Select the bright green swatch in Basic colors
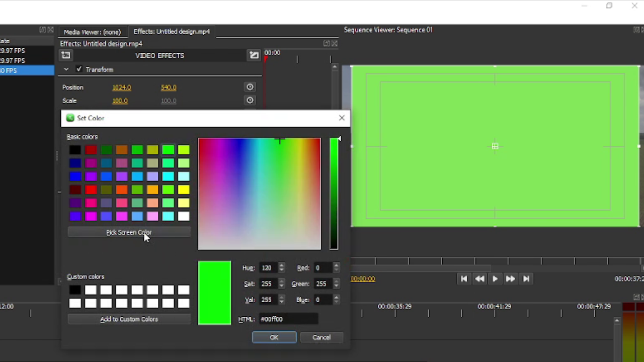This screenshot has height=362, width=644. tap(168, 149)
